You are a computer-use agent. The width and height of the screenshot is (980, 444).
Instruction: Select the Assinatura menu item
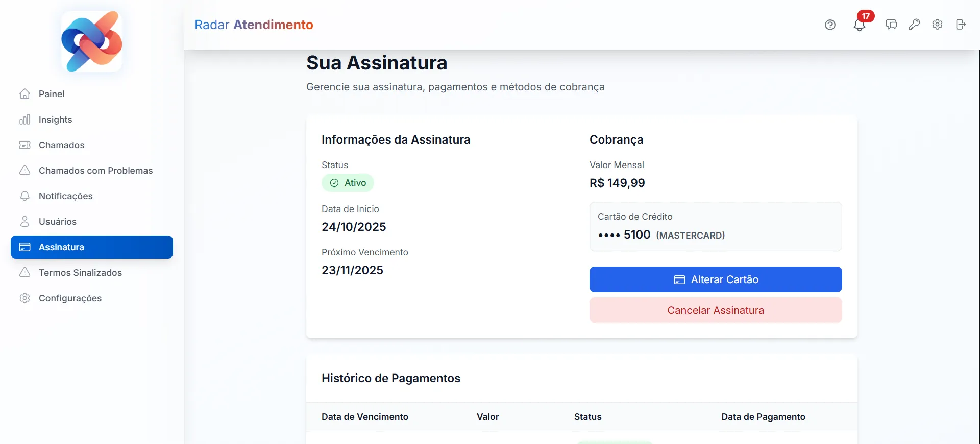click(x=92, y=247)
